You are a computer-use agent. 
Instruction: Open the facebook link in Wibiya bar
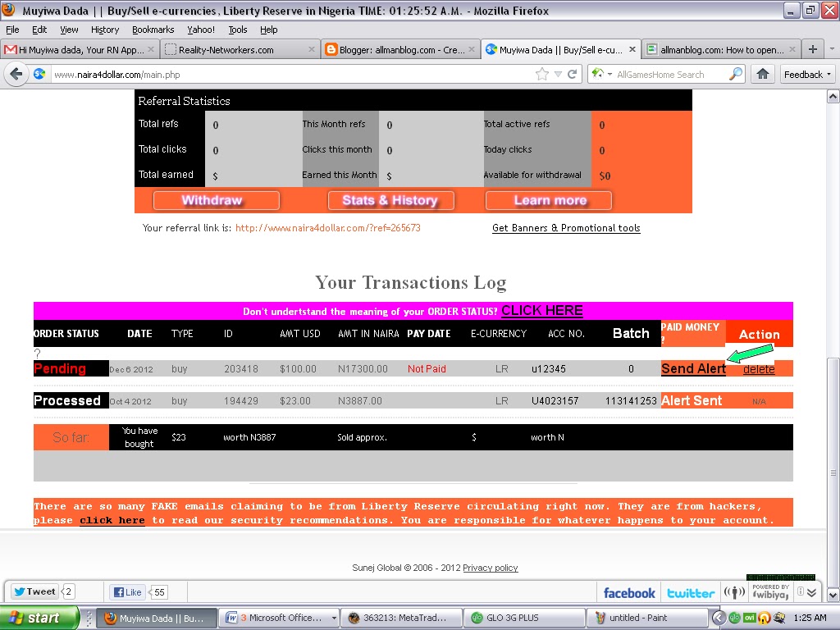(x=629, y=592)
